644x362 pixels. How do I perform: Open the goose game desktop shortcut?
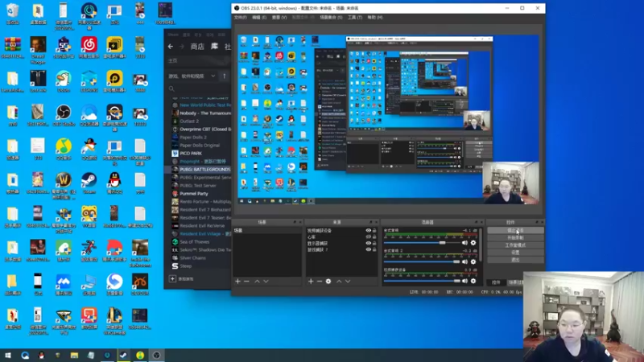[64, 81]
